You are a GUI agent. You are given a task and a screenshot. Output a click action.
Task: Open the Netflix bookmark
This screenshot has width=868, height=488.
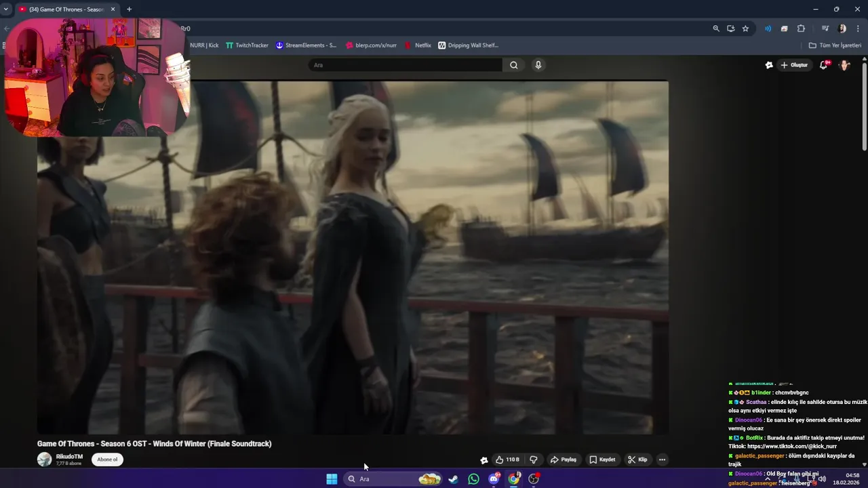(x=418, y=45)
